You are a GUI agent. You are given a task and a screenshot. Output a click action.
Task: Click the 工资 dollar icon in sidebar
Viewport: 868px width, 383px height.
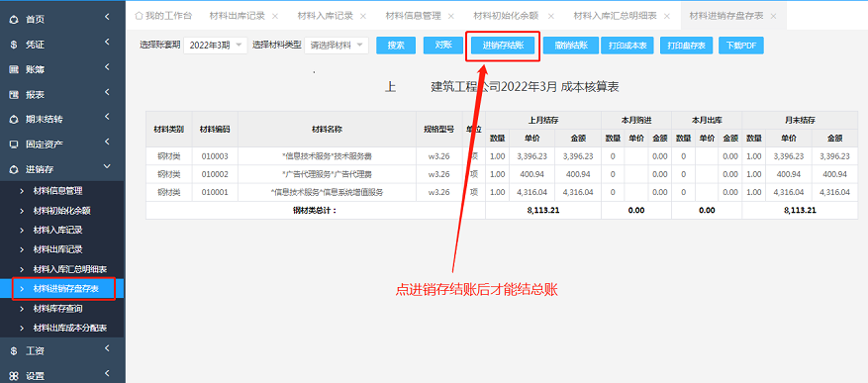14,351
